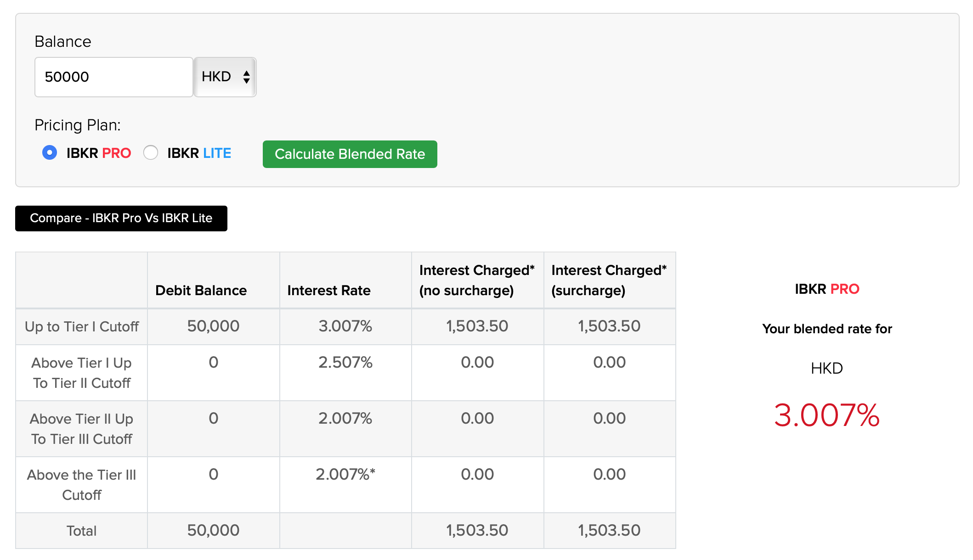Click the Interest Charged (surcharge) header
This screenshot has width=973, height=560.
tap(609, 280)
